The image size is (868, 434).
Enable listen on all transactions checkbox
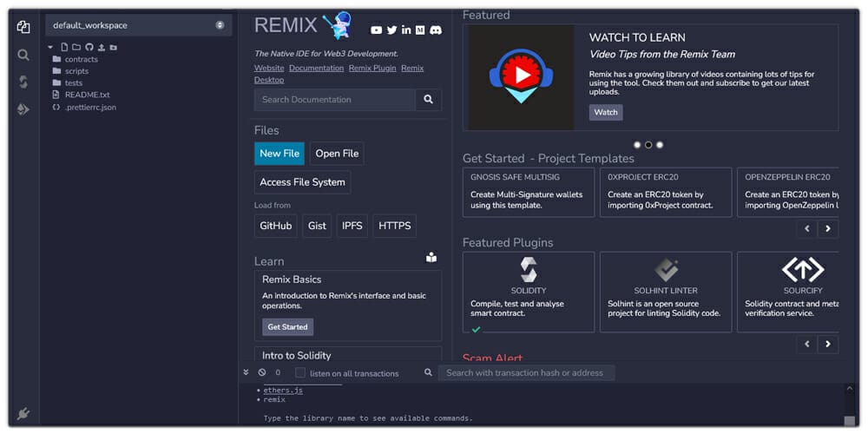(300, 372)
